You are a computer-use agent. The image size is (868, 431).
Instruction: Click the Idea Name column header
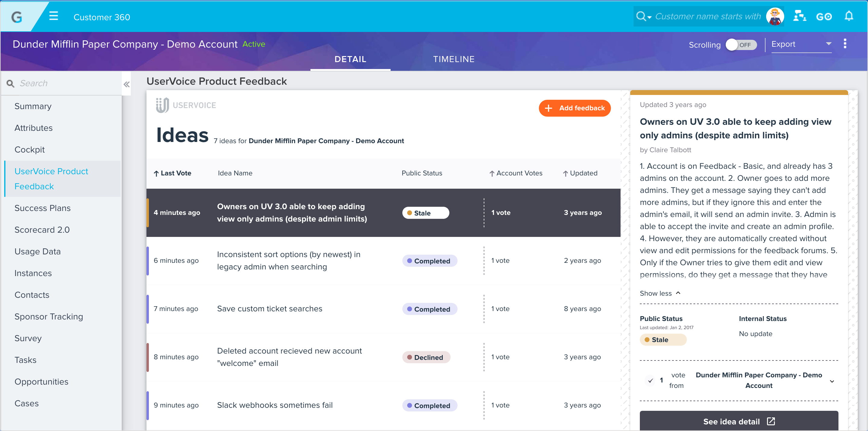pos(235,173)
